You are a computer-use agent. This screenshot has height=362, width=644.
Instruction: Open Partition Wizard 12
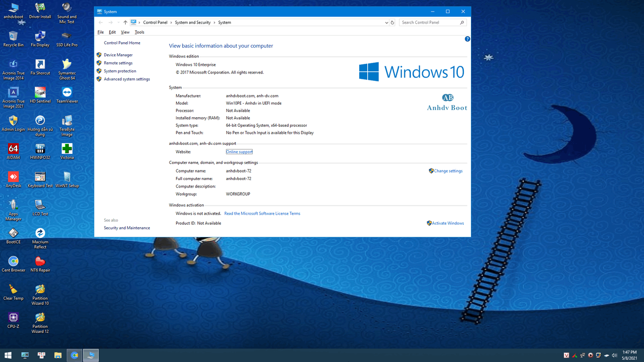tap(40, 323)
